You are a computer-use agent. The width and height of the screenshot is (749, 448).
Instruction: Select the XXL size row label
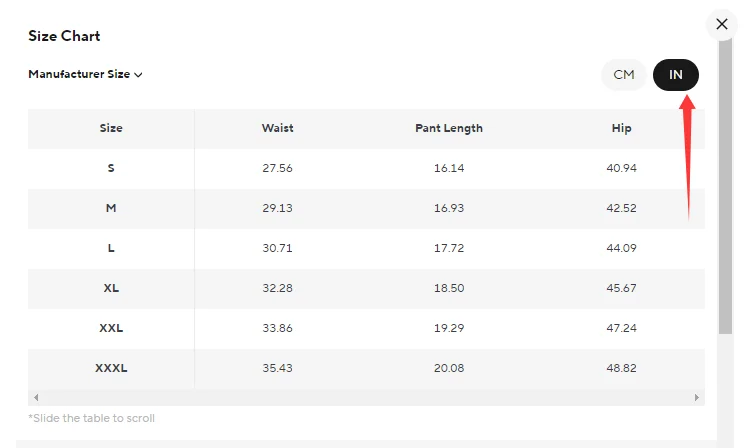(x=111, y=328)
